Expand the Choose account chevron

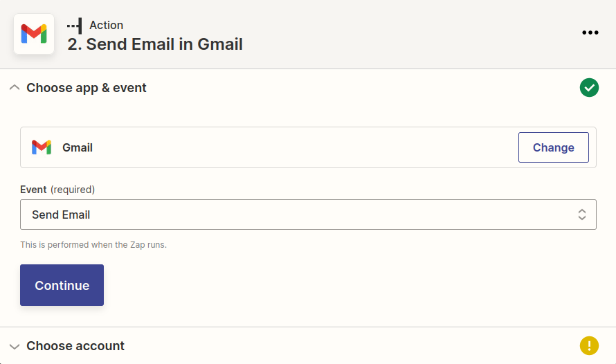14,346
